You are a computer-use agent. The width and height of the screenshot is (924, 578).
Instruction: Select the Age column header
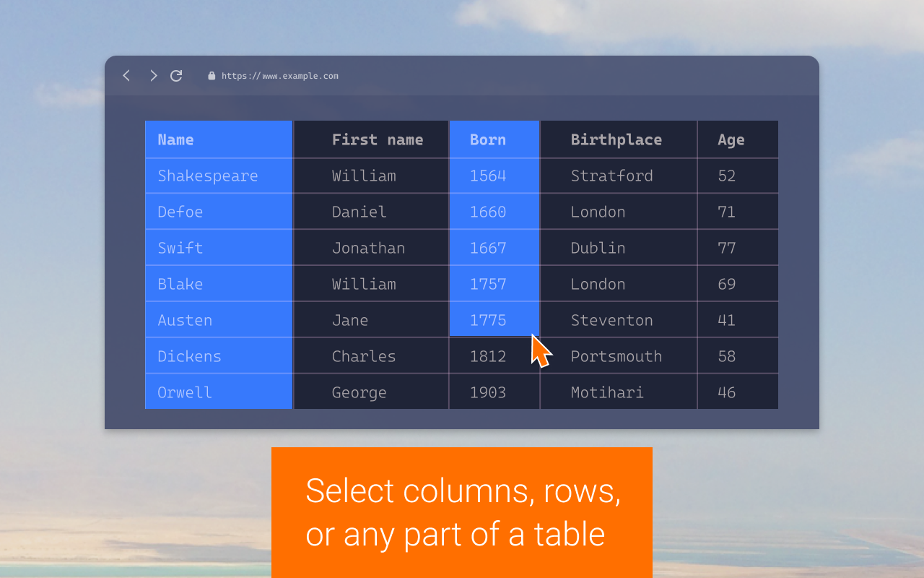[x=738, y=139]
